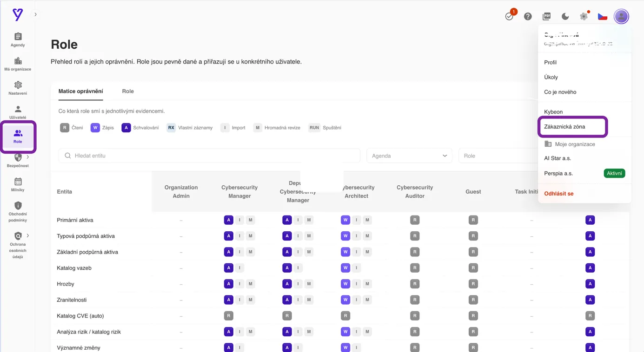Expand the Bezpečnost submenu chevron
This screenshot has width=644, height=352.
28,157
